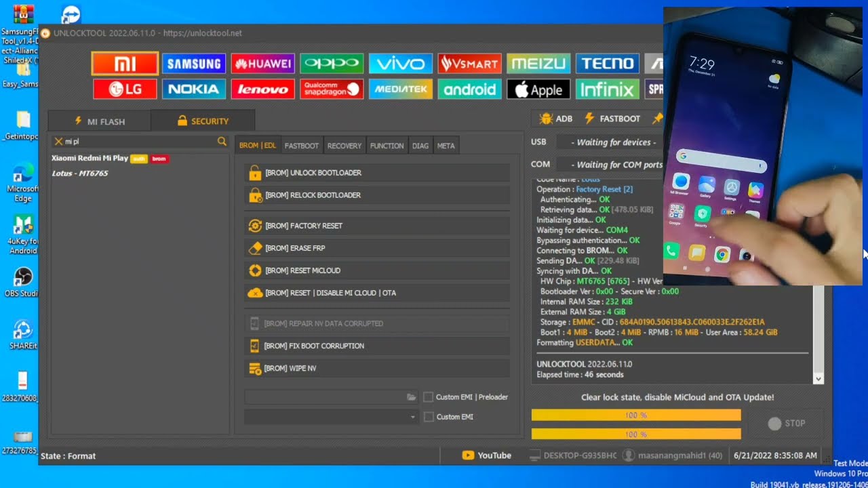
Task: Select Lotus - MT6765 entry
Action: pyautogui.click(x=80, y=174)
